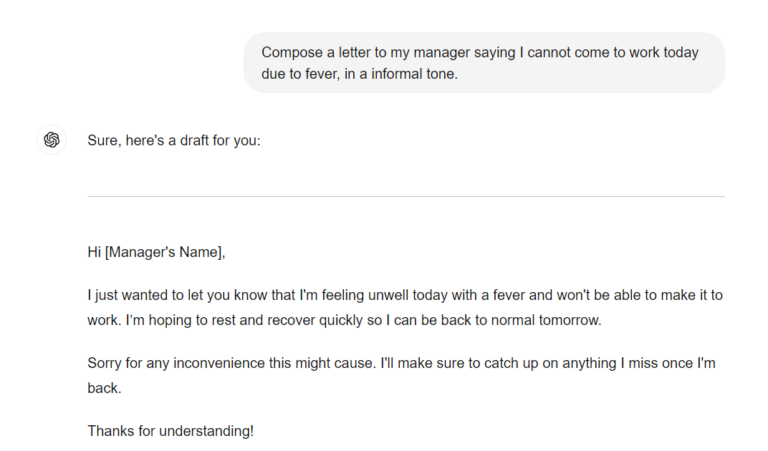This screenshot has height=451, width=768.
Task: Click the word "tomorrow." in the letter
Action: [570, 320]
